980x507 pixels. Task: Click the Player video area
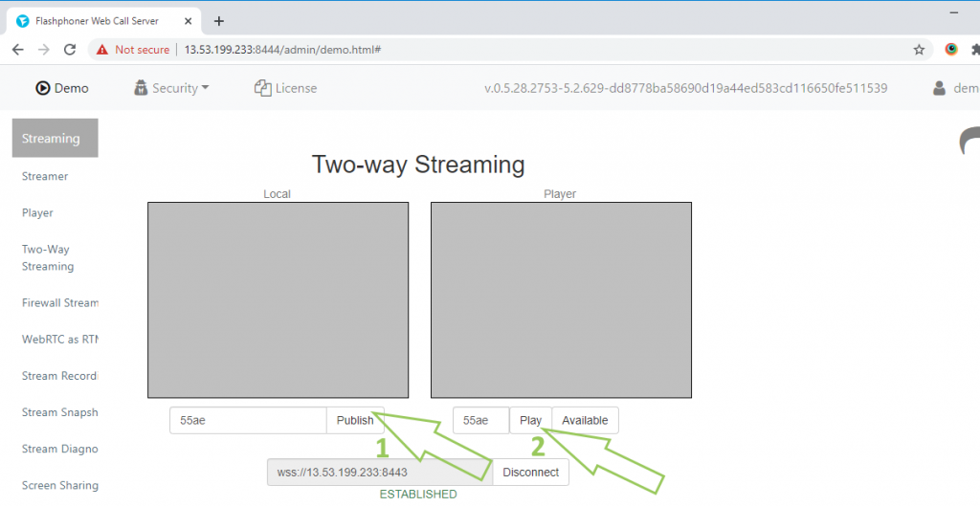pyautogui.click(x=561, y=299)
